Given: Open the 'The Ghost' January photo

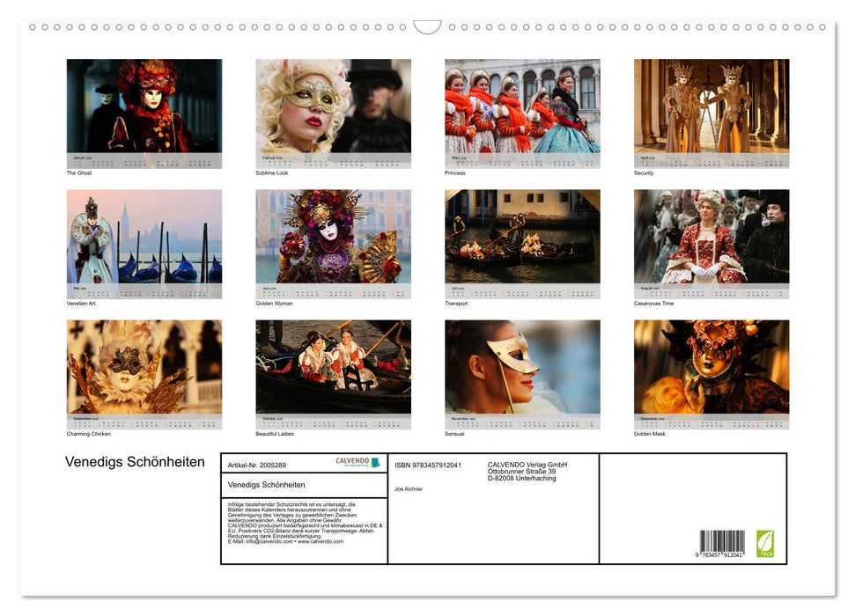Looking at the screenshot, I should coord(144,106).
